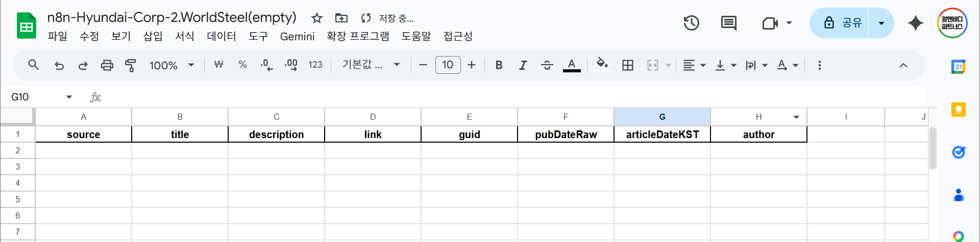Decrease decimal places
980x242 pixels.
pos(266,65)
